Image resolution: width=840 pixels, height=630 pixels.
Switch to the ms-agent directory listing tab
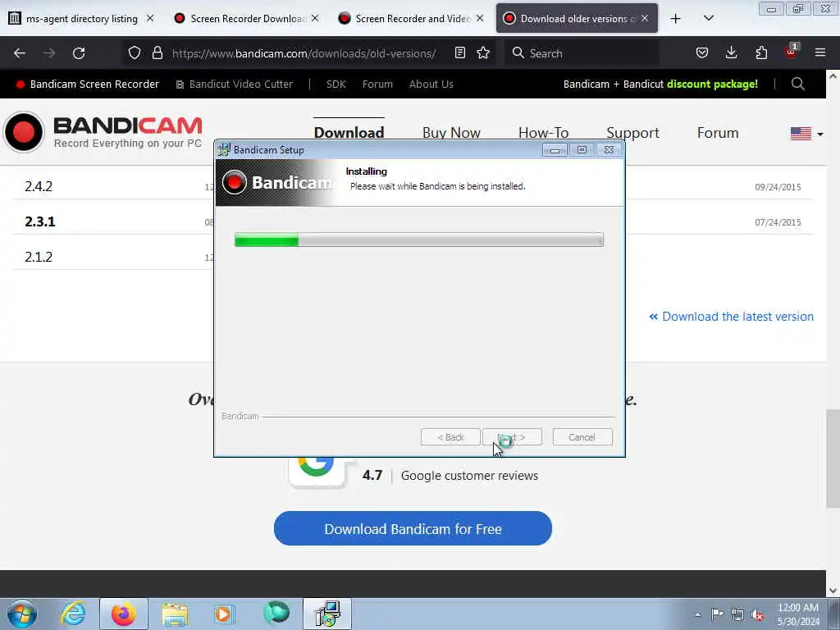83,19
